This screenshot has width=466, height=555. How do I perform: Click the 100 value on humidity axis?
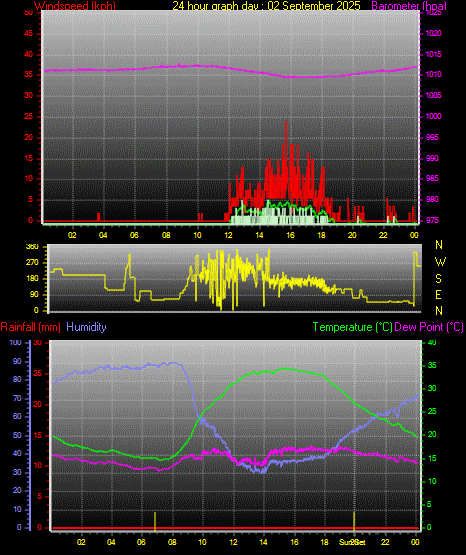16,343
